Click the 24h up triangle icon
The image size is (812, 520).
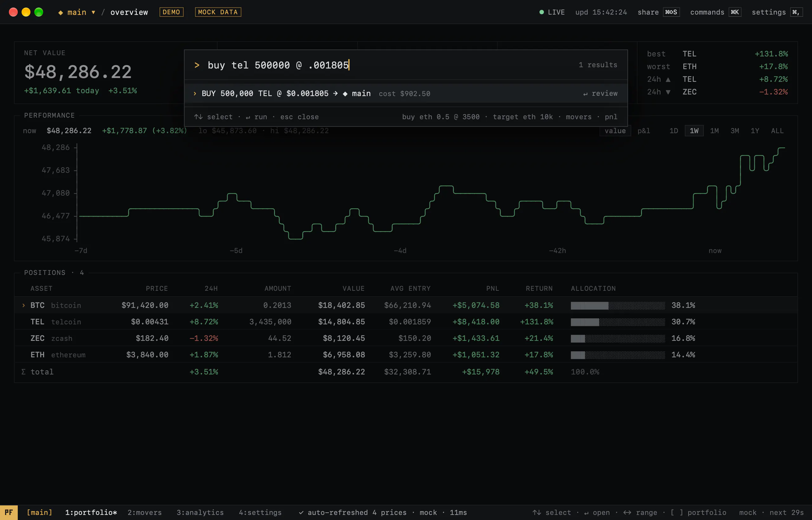tap(668, 80)
